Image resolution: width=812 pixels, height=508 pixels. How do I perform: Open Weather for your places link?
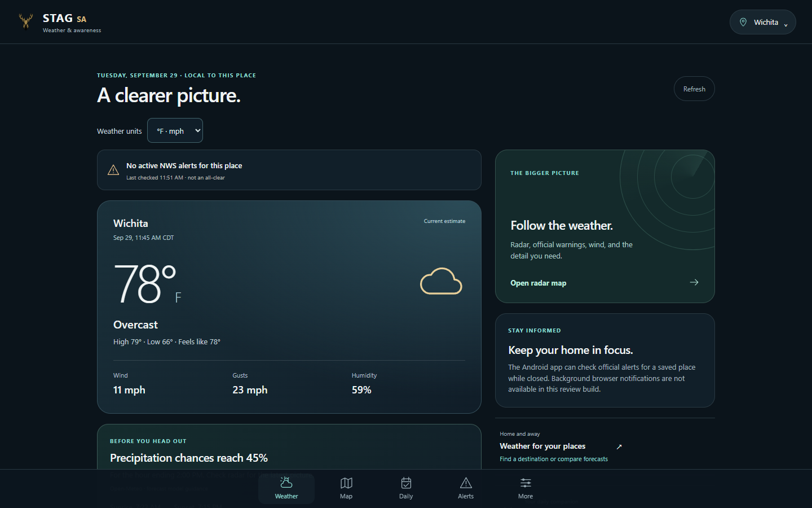[542, 446]
